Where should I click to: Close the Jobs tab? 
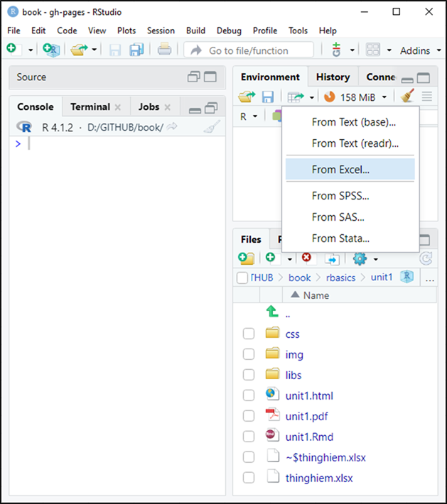167,107
